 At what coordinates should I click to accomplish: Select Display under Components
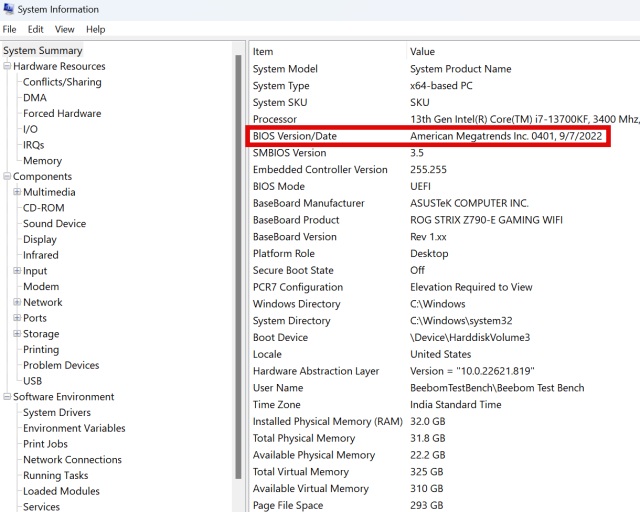point(40,239)
